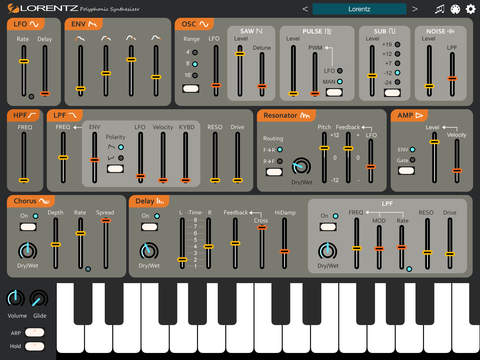The width and height of the screenshot is (480, 360).
Task: Click the LFO Rate slider handle
Action: 24,61
